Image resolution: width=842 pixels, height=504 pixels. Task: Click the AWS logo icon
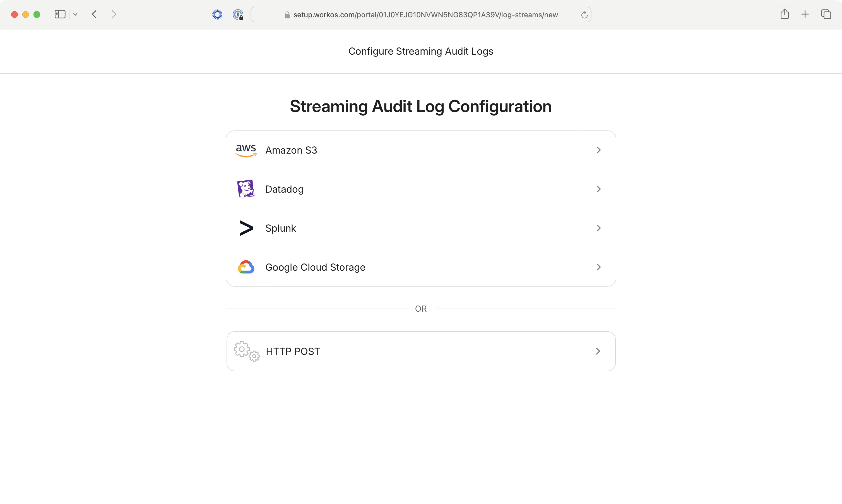246,150
